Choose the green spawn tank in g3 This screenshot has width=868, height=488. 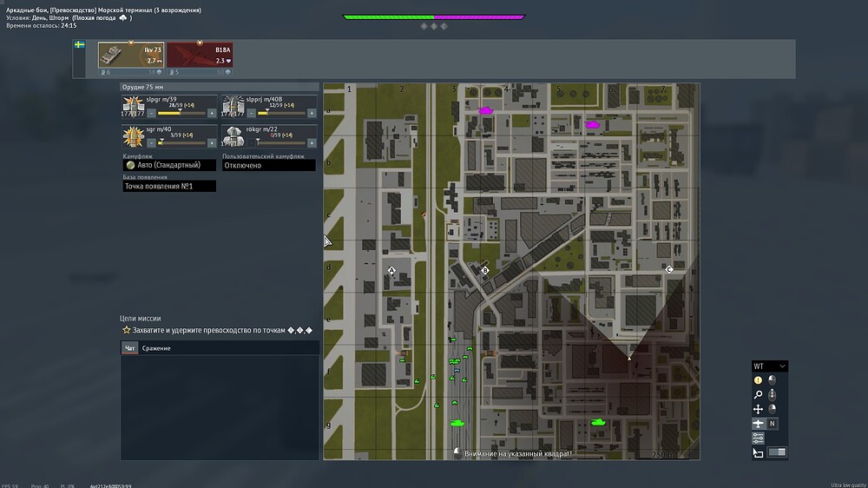coord(457,423)
